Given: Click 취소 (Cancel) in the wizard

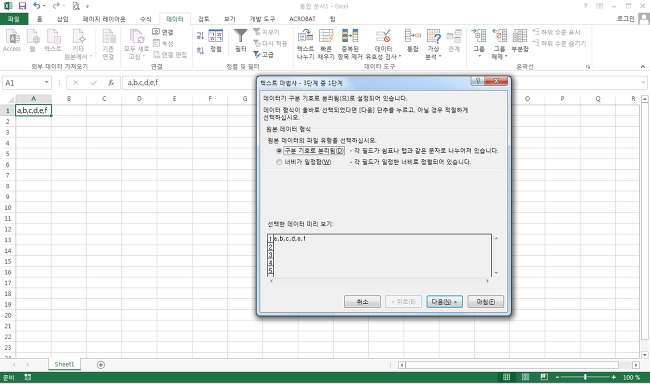Looking at the screenshot, I should [x=362, y=301].
